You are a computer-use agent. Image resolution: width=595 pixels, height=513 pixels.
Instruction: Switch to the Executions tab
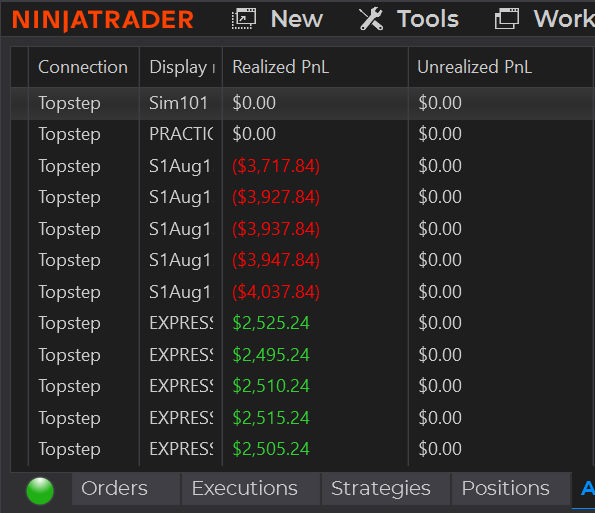pos(251,488)
